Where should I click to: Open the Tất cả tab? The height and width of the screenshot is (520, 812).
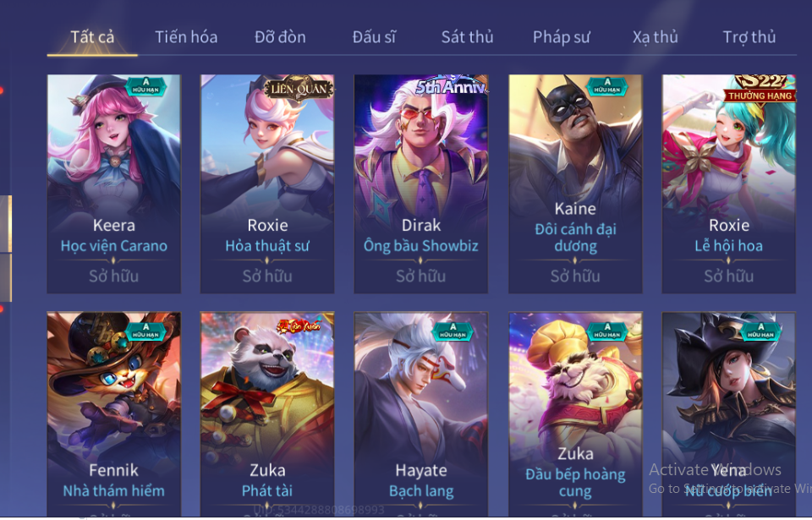click(92, 36)
